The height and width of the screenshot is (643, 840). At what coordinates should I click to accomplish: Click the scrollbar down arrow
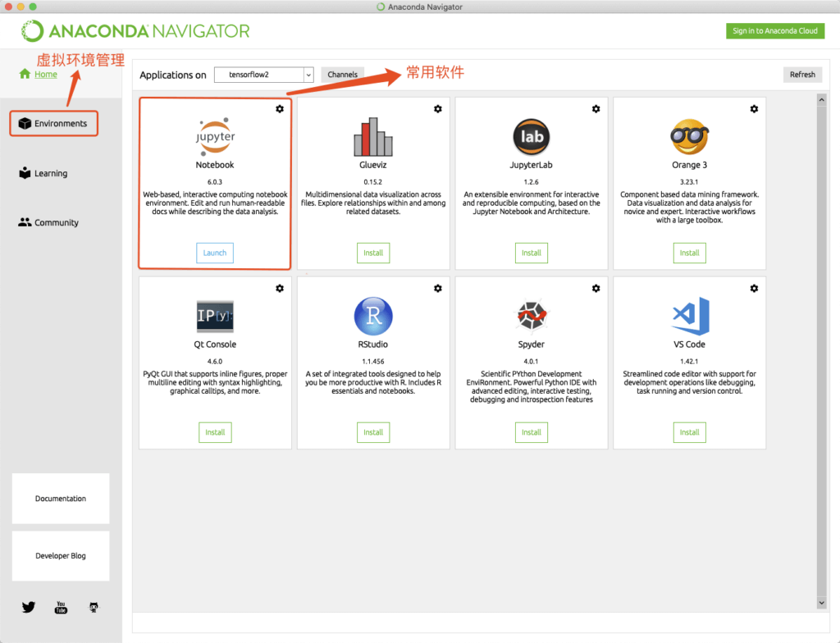point(822,603)
